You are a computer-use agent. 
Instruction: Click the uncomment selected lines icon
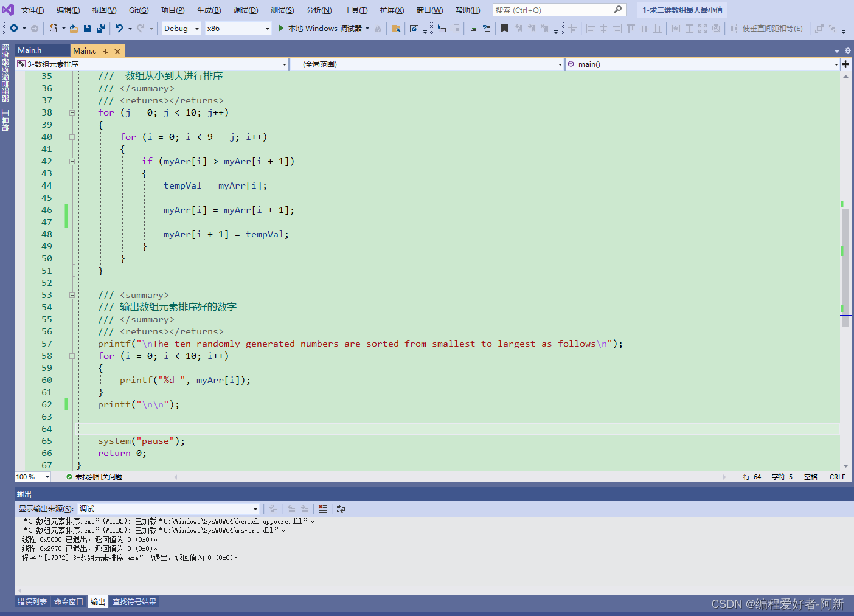point(487,28)
